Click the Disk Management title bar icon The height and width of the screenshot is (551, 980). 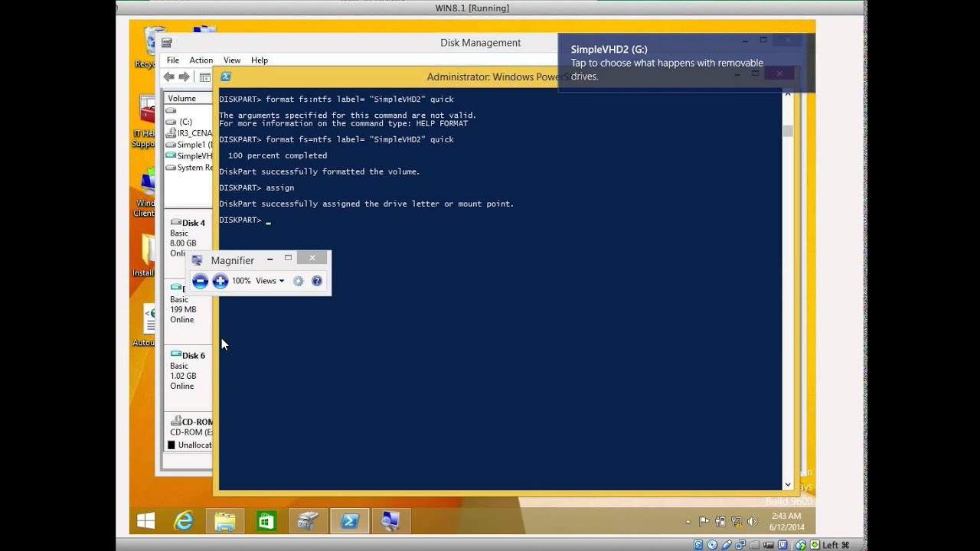167,43
